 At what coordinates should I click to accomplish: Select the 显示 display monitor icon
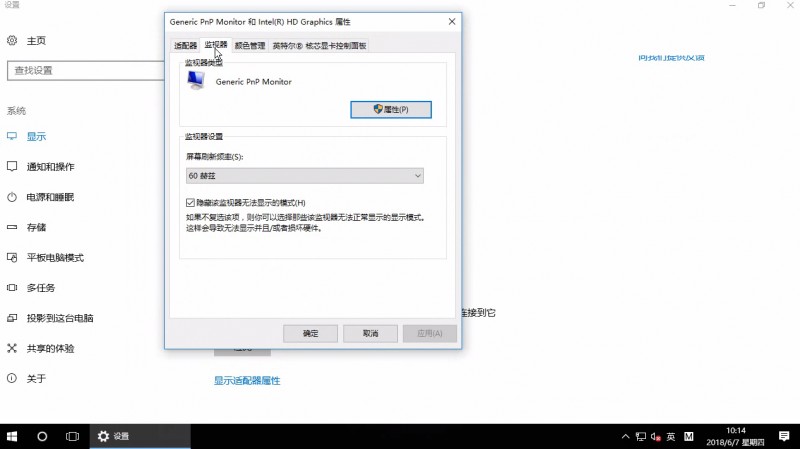(x=12, y=136)
